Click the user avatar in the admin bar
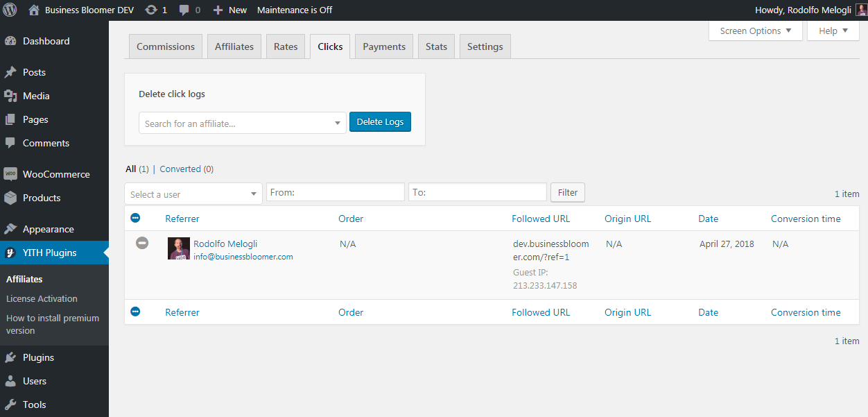 (861, 10)
